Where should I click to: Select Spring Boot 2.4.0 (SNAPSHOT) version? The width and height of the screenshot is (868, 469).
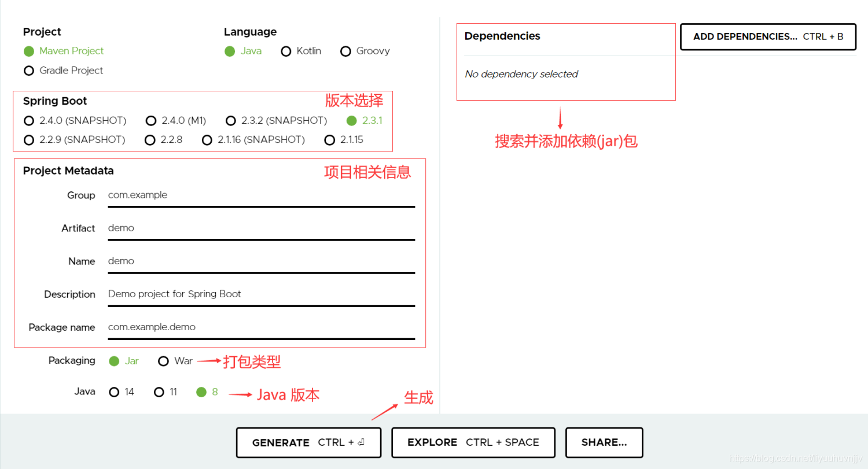point(75,121)
